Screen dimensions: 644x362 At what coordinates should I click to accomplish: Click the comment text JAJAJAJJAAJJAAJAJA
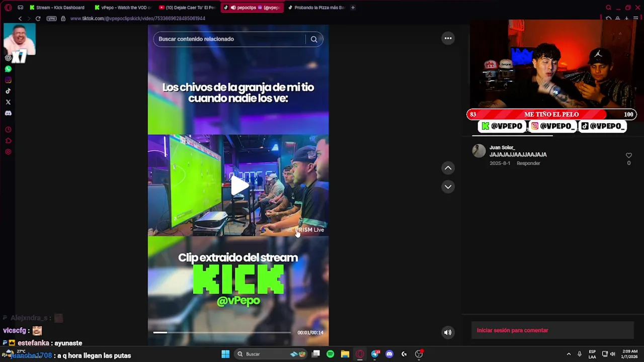(518, 155)
